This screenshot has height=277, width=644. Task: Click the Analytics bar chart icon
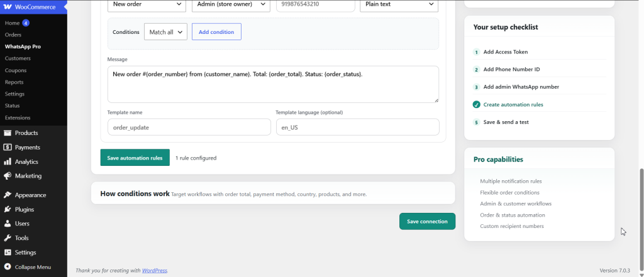(x=8, y=161)
